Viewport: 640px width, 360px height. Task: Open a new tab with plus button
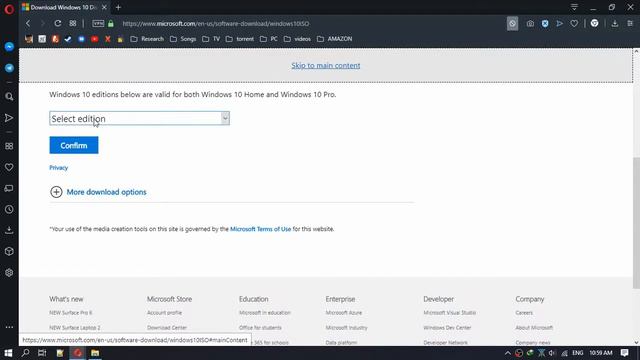click(x=118, y=7)
